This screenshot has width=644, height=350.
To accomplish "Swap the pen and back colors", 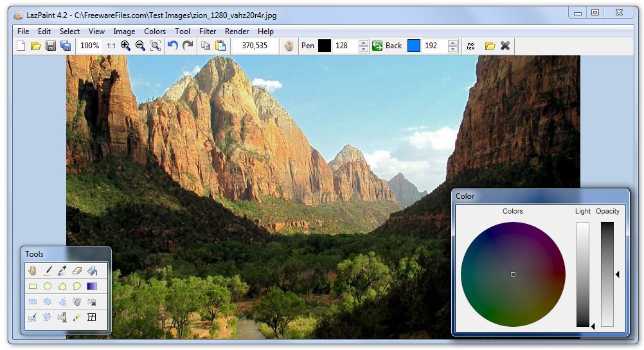I will (377, 46).
